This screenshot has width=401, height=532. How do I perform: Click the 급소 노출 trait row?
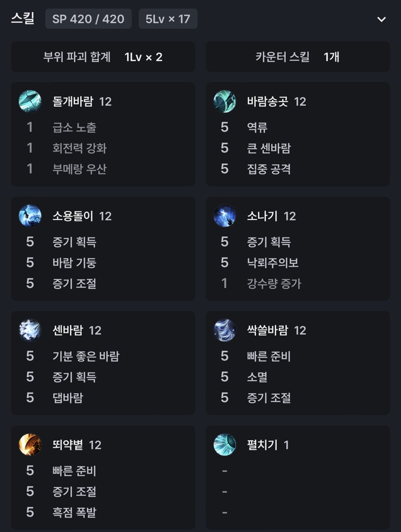(103, 127)
